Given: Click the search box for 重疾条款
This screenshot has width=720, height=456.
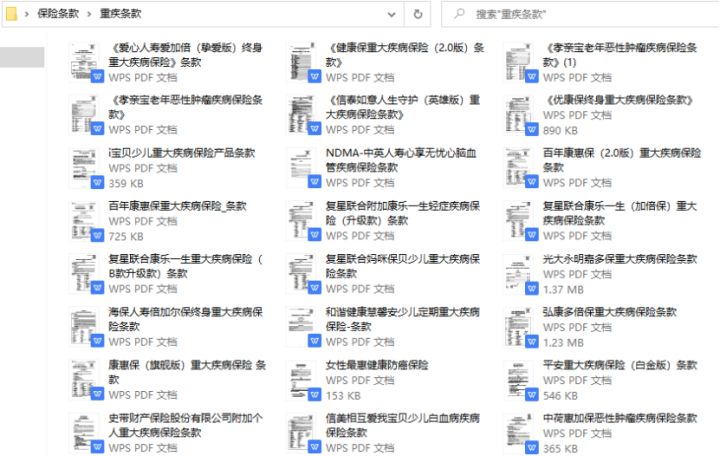Looking at the screenshot, I should pyautogui.click(x=580, y=14).
